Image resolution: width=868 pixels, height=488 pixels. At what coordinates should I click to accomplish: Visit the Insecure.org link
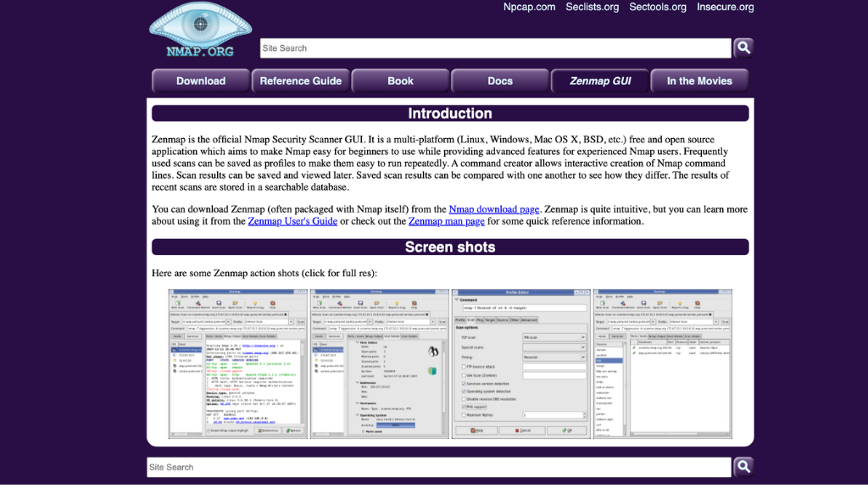[726, 7]
